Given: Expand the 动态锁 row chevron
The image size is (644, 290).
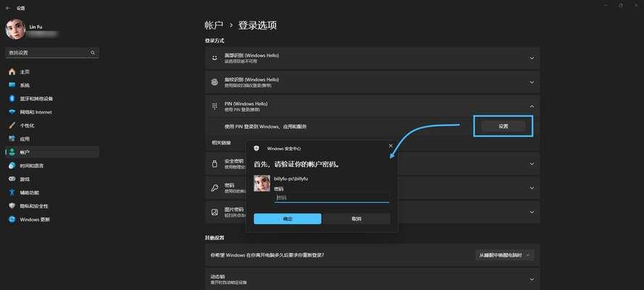Looking at the screenshot, I should [532, 279].
